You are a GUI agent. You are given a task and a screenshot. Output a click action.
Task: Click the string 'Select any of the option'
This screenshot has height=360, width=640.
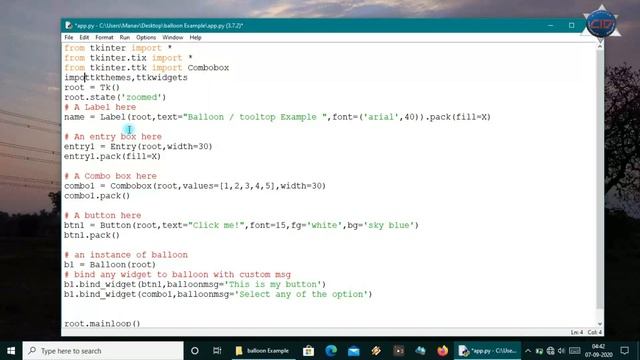coord(301,294)
